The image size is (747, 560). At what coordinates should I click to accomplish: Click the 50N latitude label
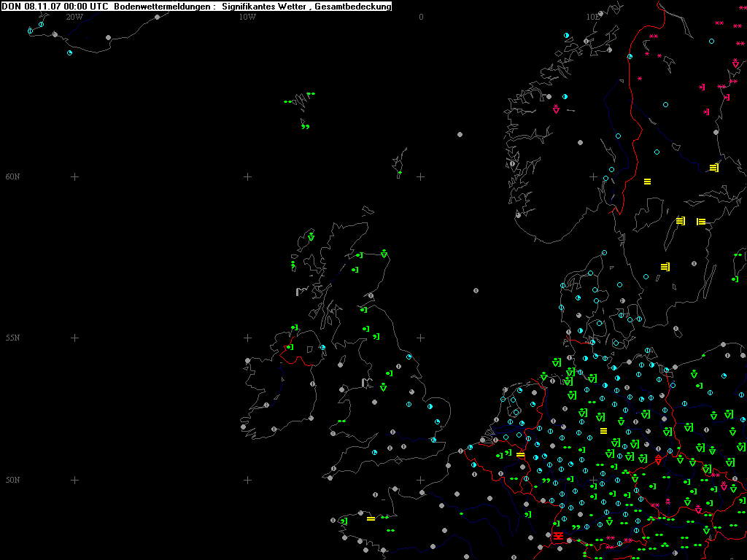12,480
